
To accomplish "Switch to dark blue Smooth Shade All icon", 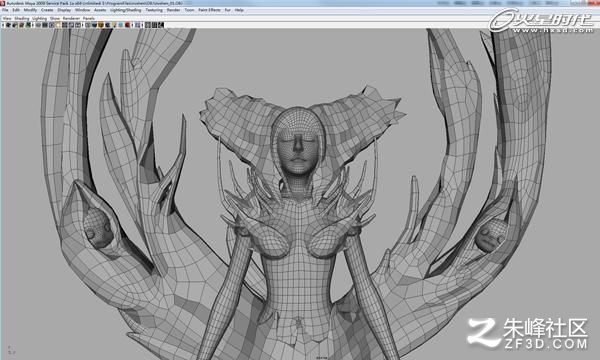I will click(94, 25).
